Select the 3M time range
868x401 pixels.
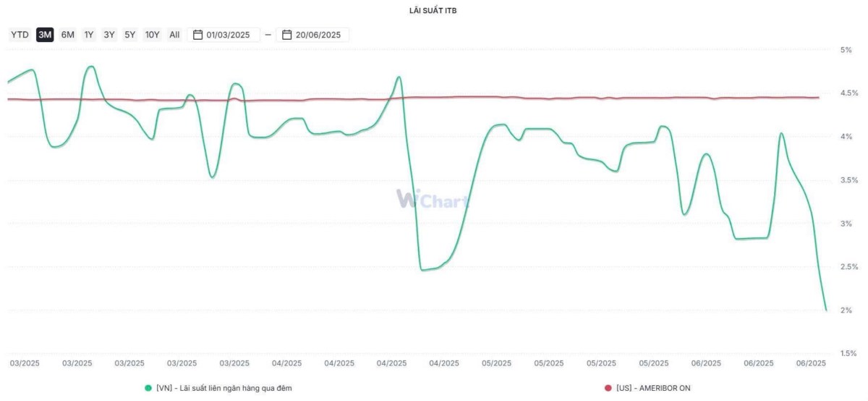45,35
